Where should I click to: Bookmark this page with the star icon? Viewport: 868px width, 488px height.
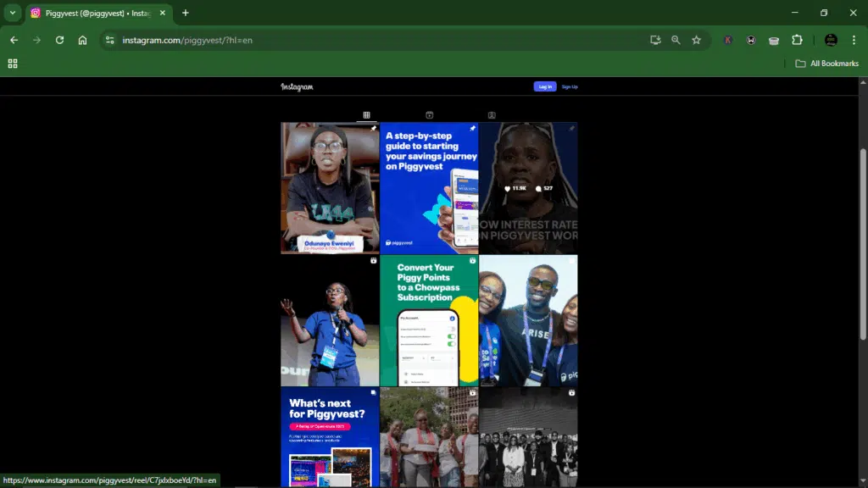696,40
